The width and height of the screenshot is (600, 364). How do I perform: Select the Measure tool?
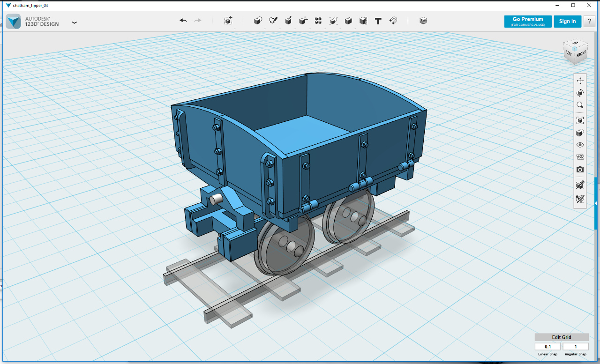coord(363,21)
